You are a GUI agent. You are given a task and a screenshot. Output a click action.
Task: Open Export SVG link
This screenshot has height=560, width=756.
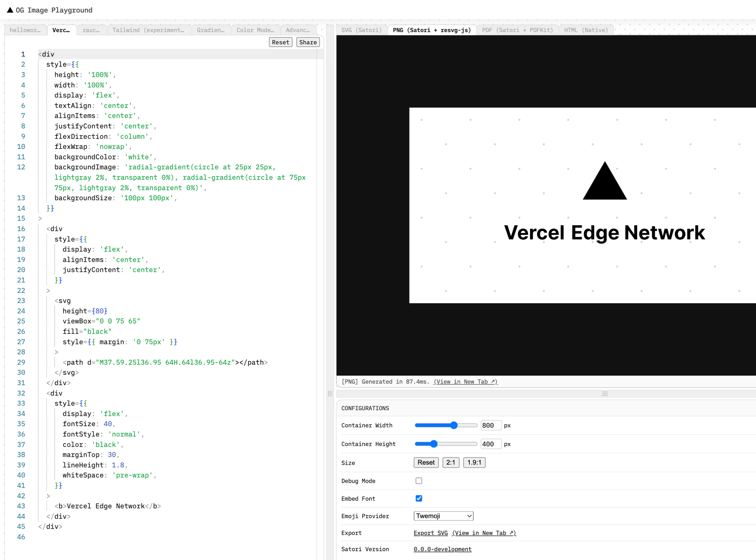[x=430, y=533]
